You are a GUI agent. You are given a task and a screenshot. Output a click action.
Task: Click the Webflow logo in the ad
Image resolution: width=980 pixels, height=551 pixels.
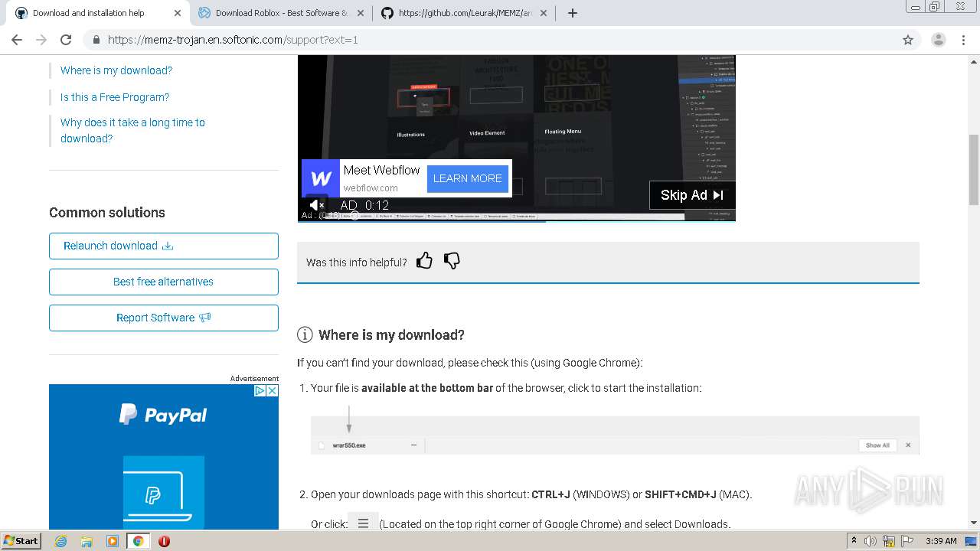click(321, 178)
